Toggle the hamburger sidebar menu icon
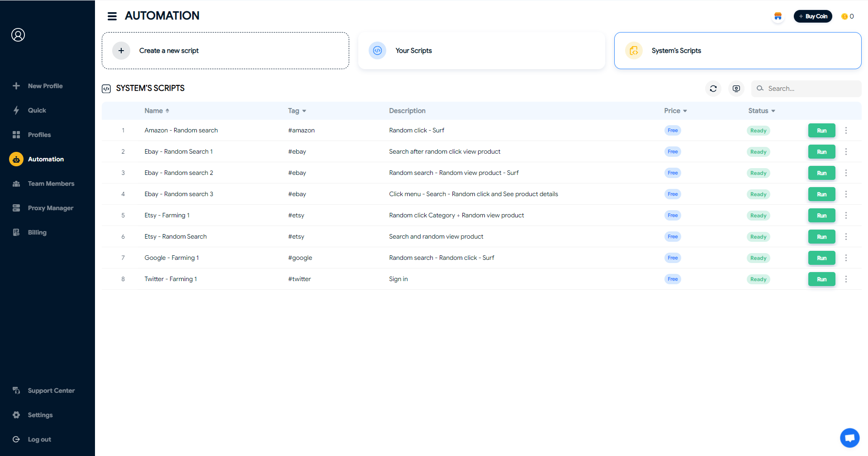 click(112, 16)
